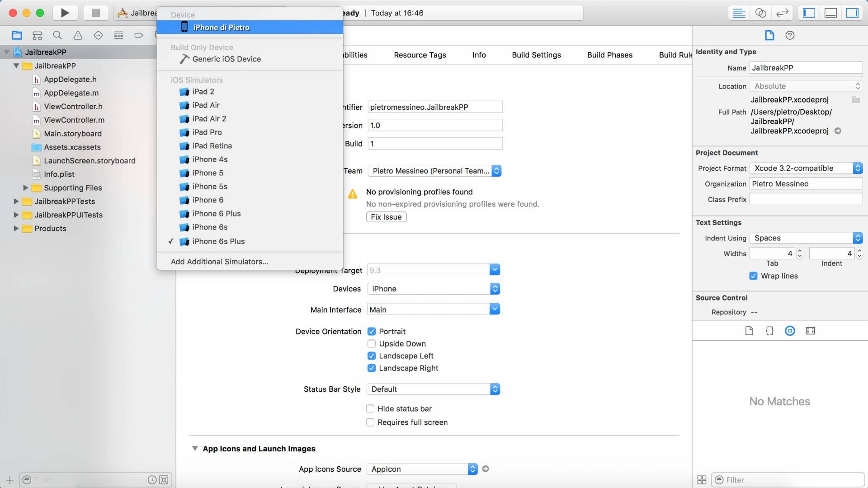
Task: Switch to the Assistant editor
Action: tap(760, 13)
